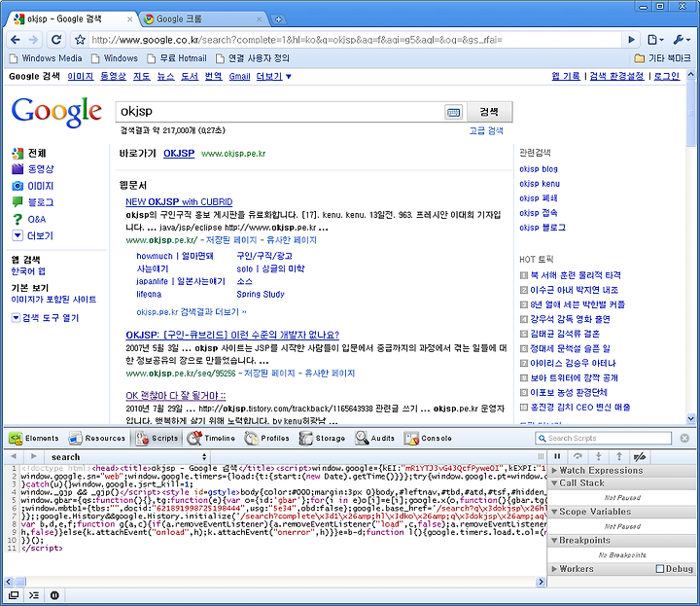This screenshot has height=606, width=700.
Task: Go to next script with forward arrow
Action: coord(33,456)
